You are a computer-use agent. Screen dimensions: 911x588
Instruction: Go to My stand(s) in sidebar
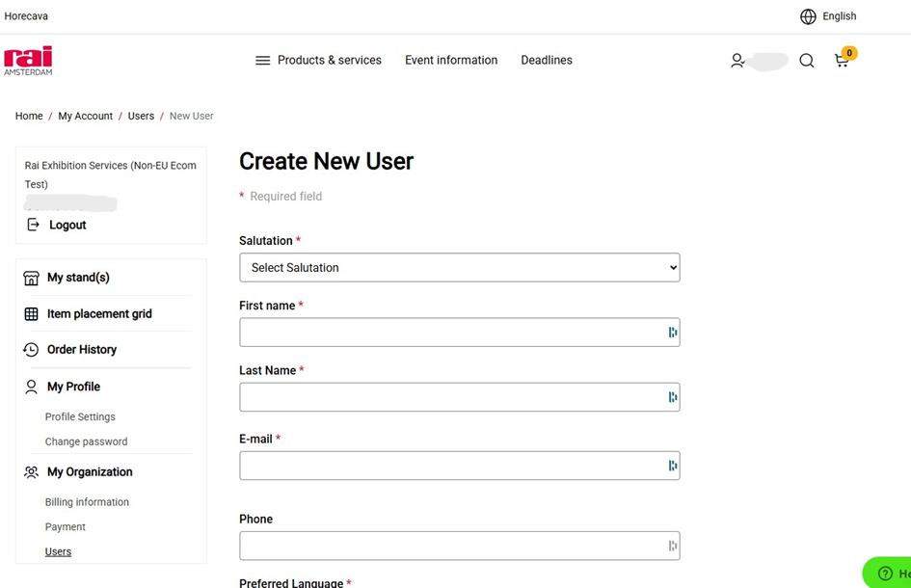click(x=78, y=278)
